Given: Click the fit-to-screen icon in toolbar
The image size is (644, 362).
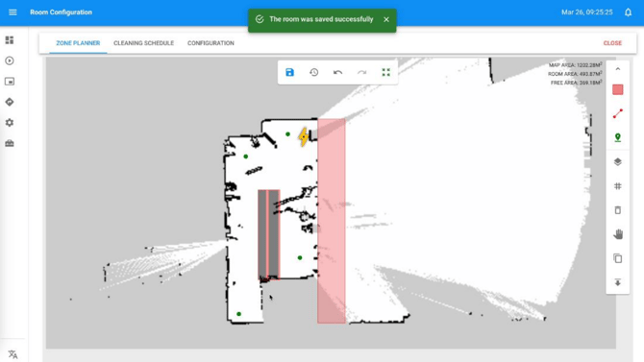Looking at the screenshot, I should click(385, 72).
